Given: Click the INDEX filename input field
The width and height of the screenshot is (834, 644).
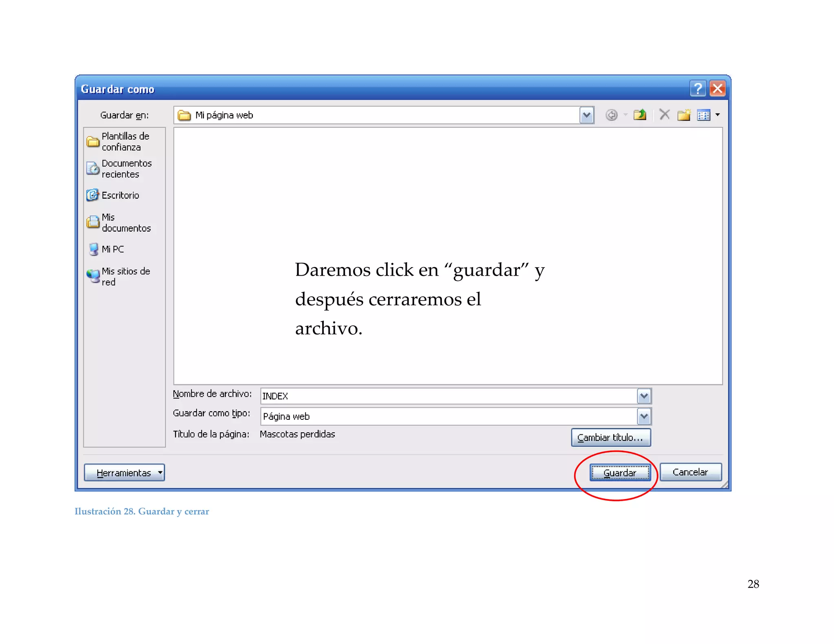Looking at the screenshot, I should coord(448,396).
